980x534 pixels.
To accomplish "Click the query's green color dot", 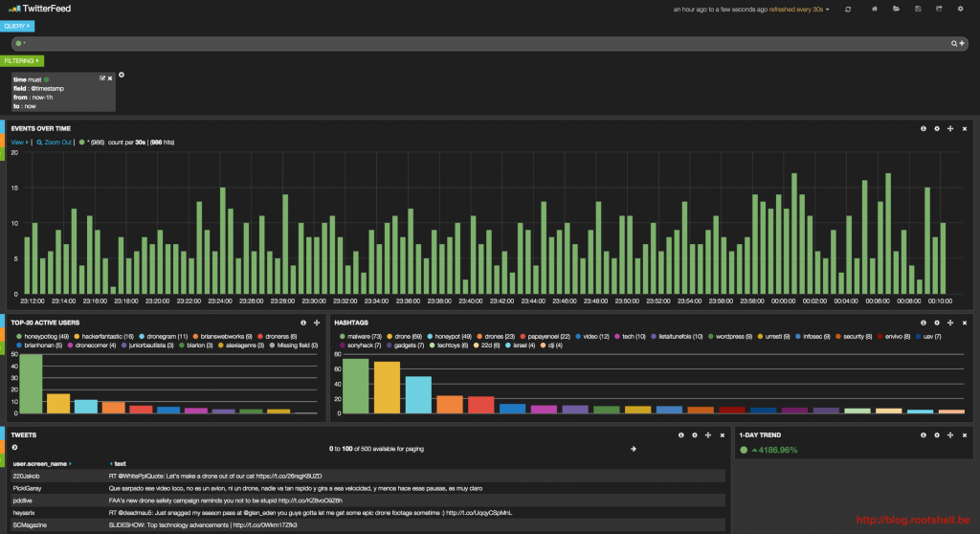I will [18, 43].
